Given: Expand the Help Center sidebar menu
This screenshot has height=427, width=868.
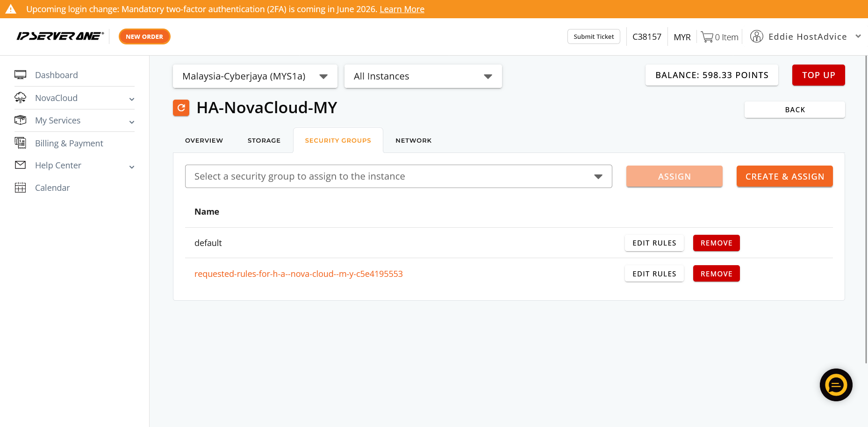Looking at the screenshot, I should click(x=132, y=167).
